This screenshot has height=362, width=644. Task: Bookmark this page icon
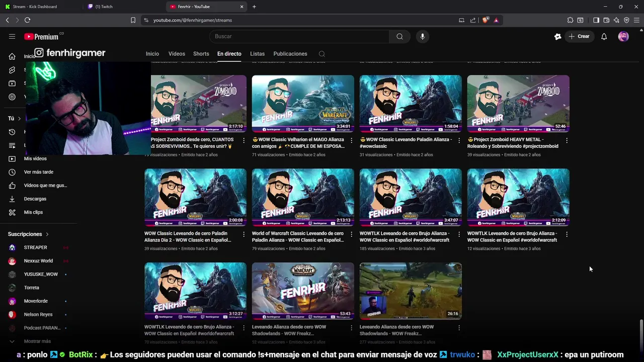click(x=133, y=20)
